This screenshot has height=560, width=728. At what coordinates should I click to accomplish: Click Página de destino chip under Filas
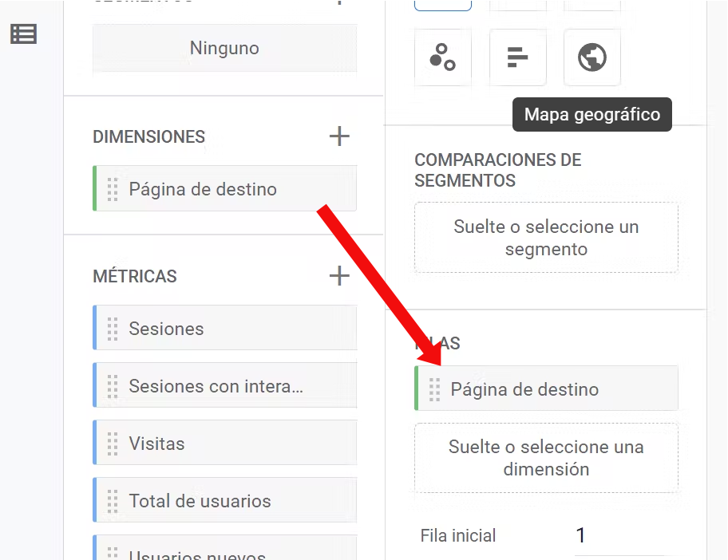click(546, 388)
